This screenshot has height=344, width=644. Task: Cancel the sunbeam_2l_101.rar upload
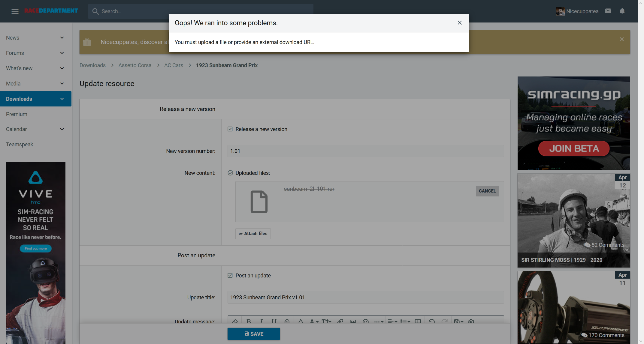click(487, 191)
